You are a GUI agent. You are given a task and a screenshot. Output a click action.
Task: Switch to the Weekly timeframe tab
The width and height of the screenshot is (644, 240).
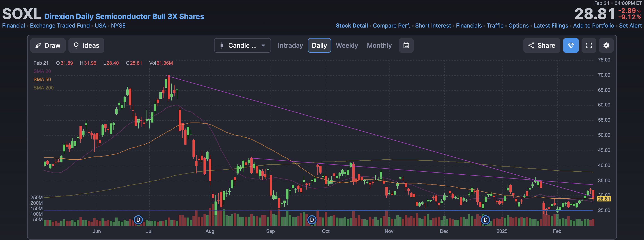347,45
